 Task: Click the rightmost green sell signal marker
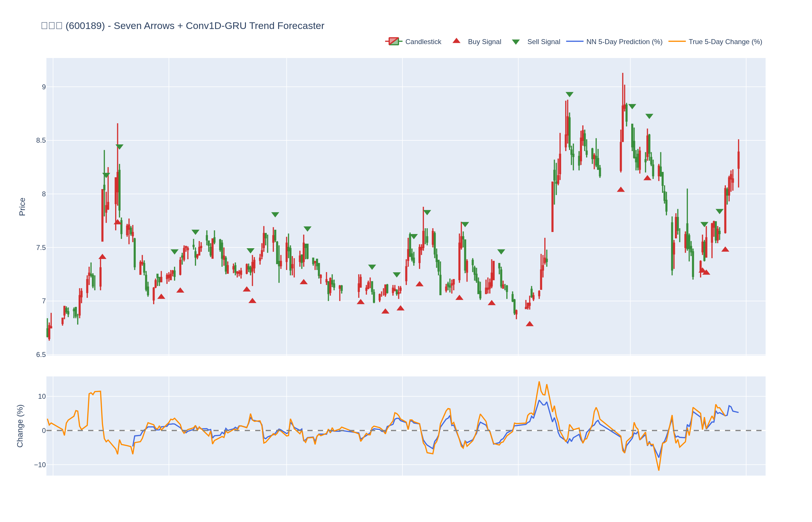[719, 211]
